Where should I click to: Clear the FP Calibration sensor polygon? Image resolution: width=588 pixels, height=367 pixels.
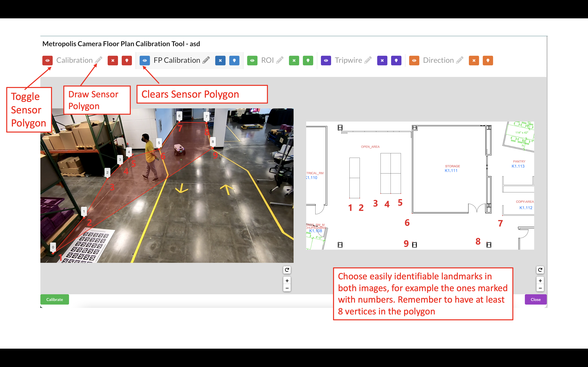pos(220,60)
